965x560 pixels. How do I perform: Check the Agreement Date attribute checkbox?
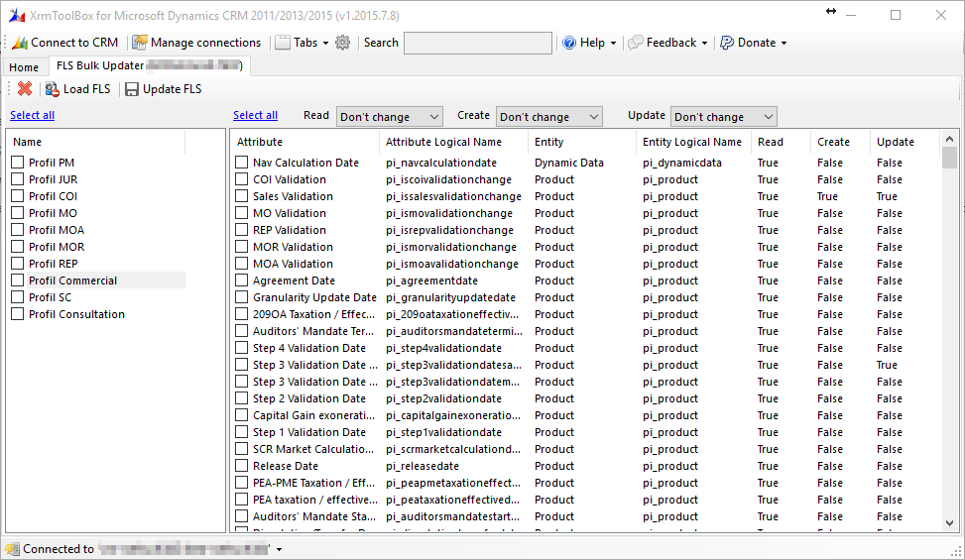[x=242, y=280]
